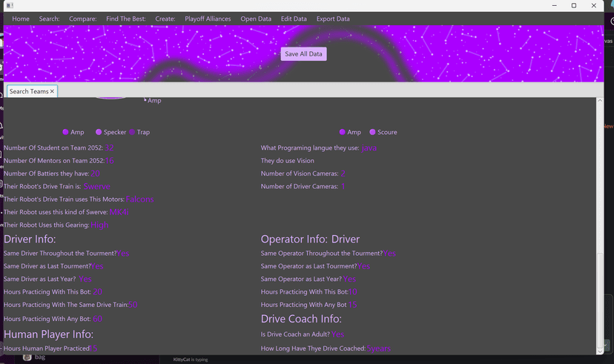Viewport: 614px width, 364px height.
Task: Expand the Compare: menu
Action: tap(83, 19)
